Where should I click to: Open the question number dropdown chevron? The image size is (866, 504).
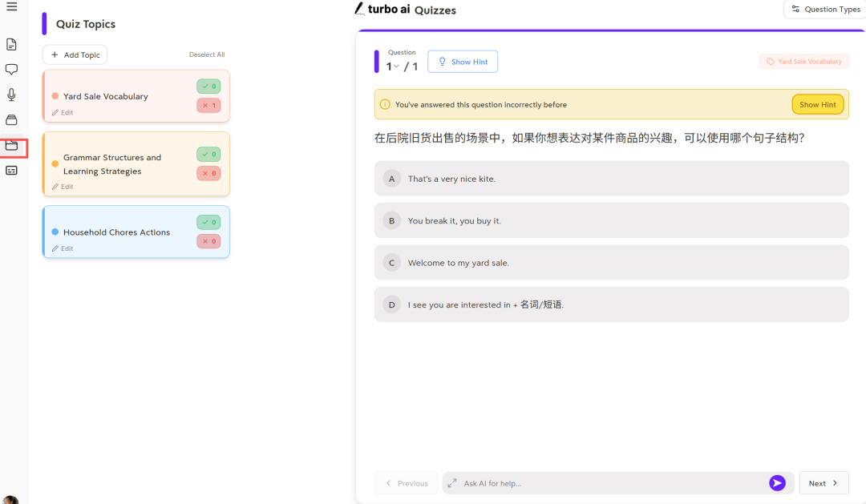coord(397,67)
